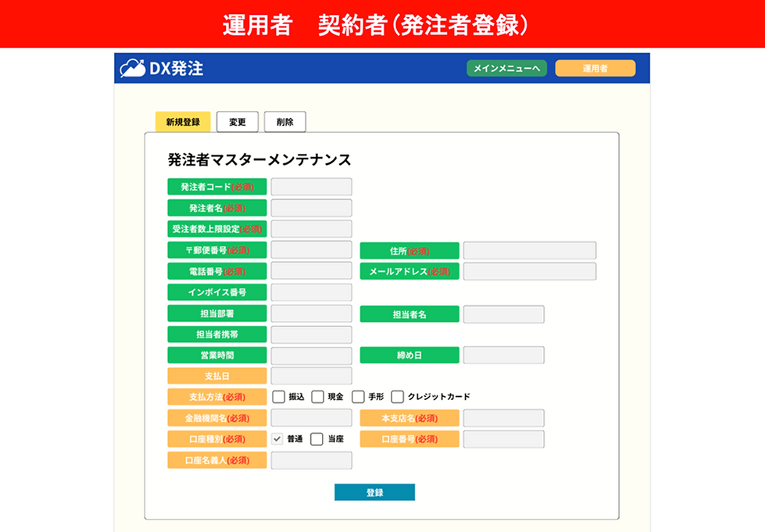Click the メールアドレス input field
Viewport: 765px width, 532px height.
tap(529, 272)
